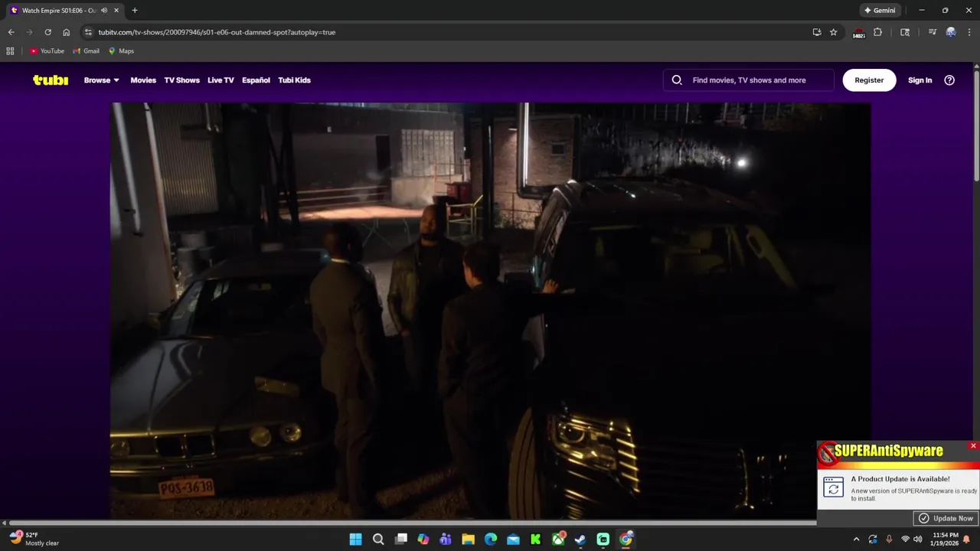Image resolution: width=980 pixels, height=551 pixels.
Task: Click the microphone tray icon
Action: (889, 539)
